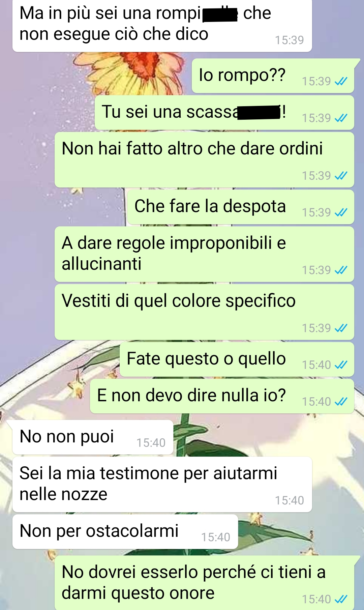Tap the 'No non puoi' received message
364x610 pixels.
[x=93, y=437]
